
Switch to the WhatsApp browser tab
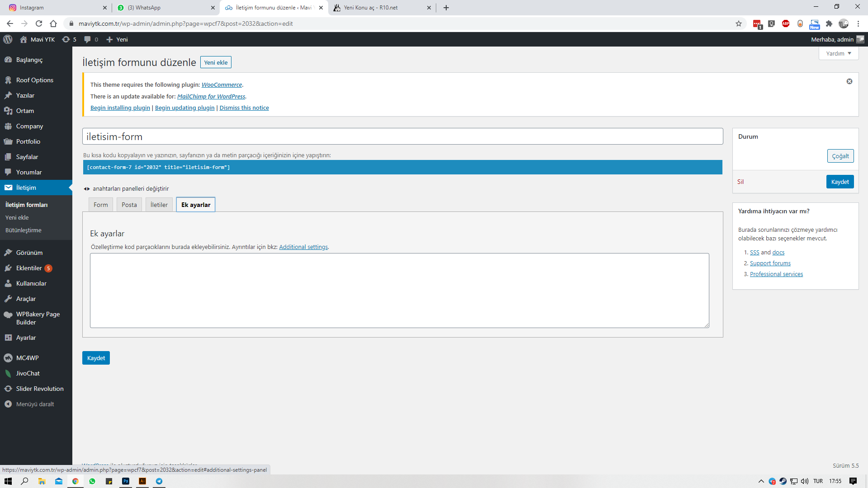pos(165,8)
